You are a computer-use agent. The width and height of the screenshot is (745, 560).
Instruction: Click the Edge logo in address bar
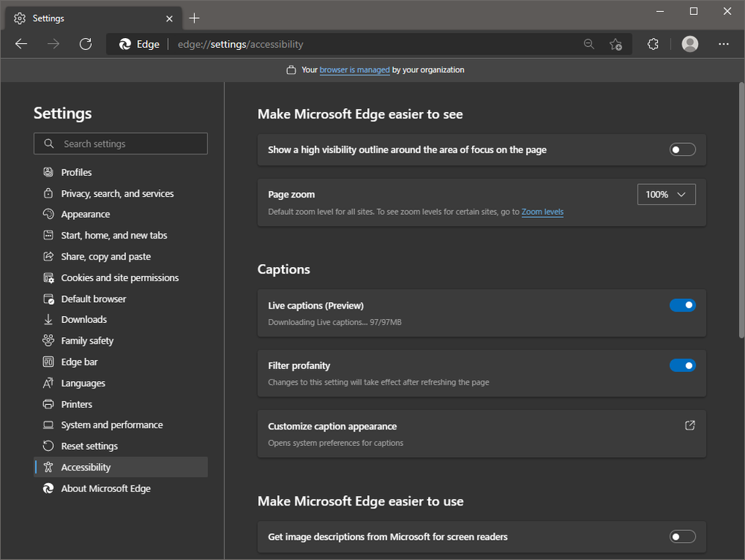125,44
